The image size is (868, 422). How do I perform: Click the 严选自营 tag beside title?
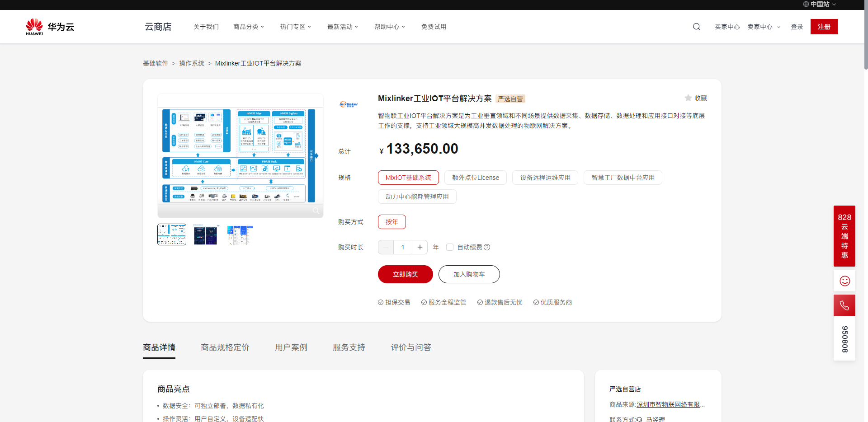pyautogui.click(x=510, y=99)
